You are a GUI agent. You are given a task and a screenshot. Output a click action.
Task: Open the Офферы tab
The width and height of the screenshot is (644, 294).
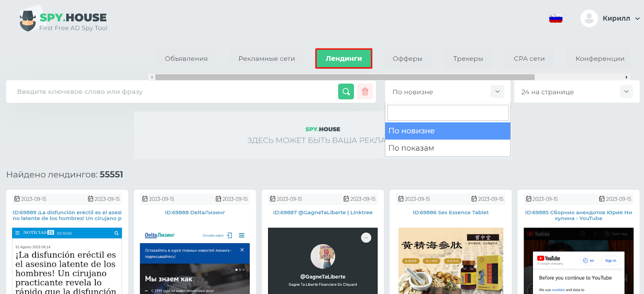pos(407,58)
